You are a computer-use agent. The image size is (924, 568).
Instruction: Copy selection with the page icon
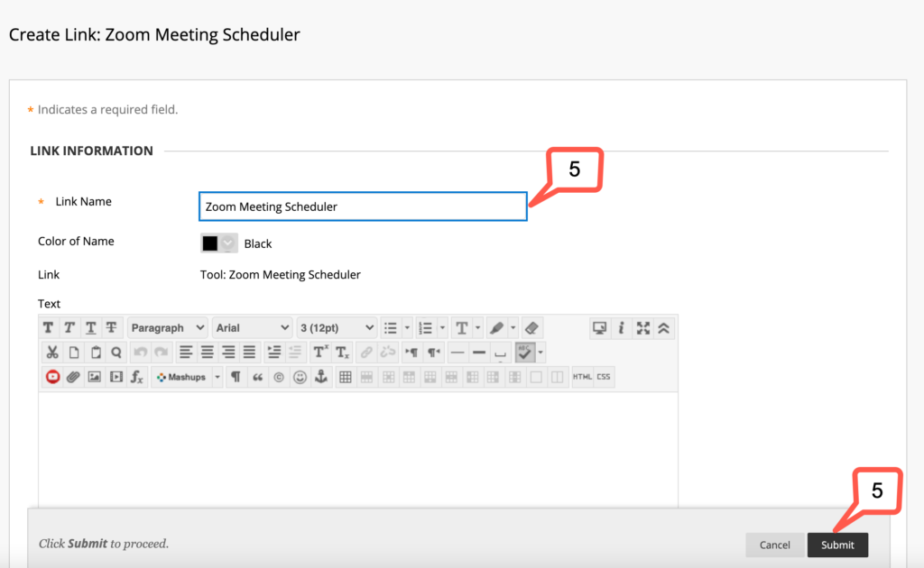(74, 353)
